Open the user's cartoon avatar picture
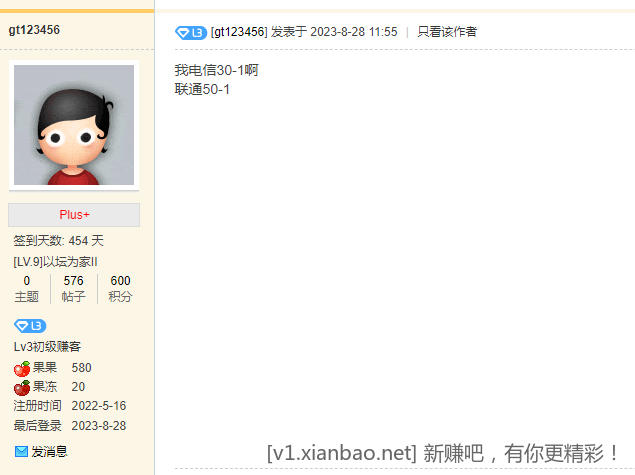This screenshot has height=475, width=635. coord(74,125)
